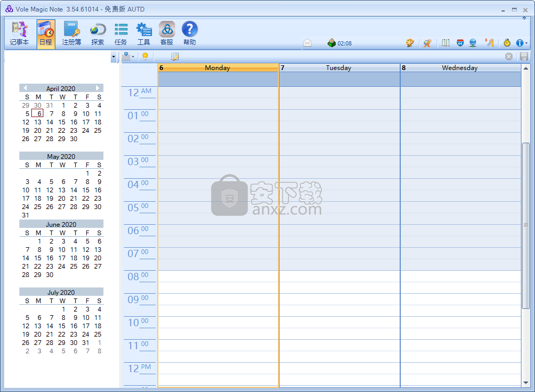Go to next month from April 2020

pyautogui.click(x=98, y=88)
